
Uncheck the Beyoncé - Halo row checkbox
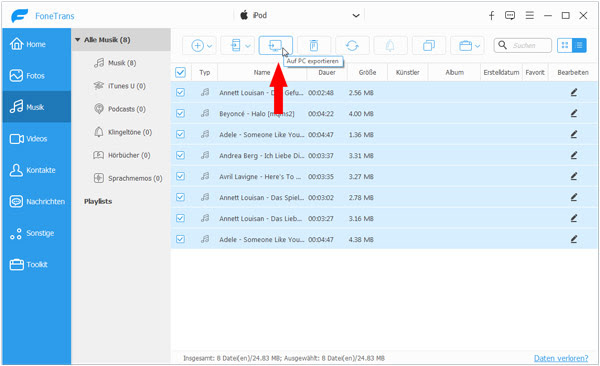180,113
